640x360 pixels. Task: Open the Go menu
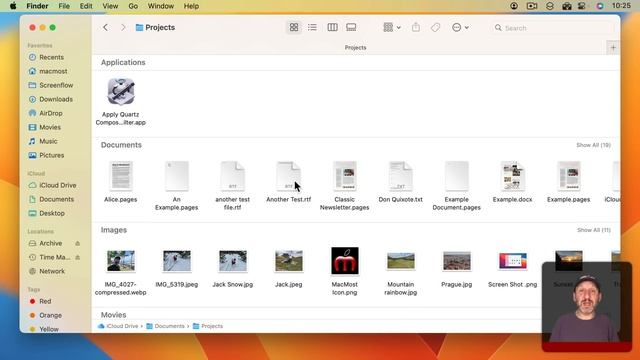coord(133,6)
